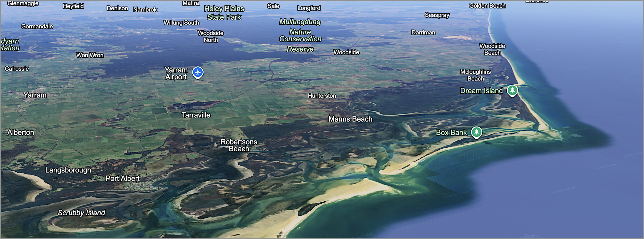
Task: Click the Port Albert town label
Action: [122, 178]
